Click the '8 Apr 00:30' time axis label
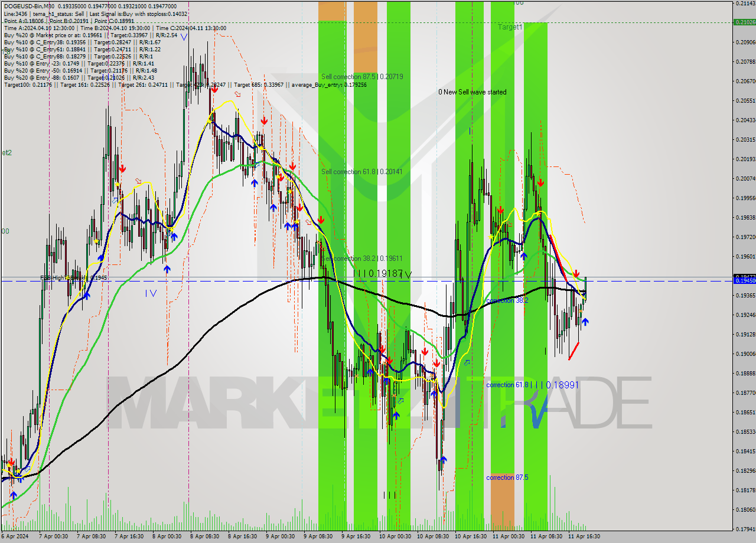This screenshot has width=756, height=543. 167,537
